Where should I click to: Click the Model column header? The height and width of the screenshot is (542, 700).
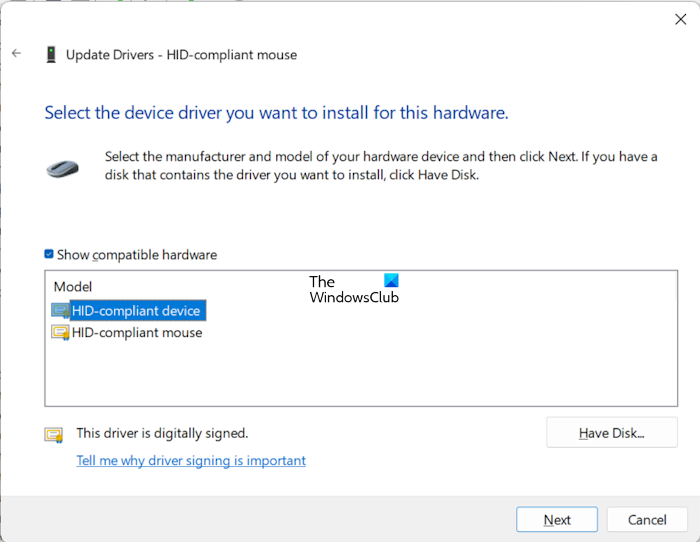coord(73,287)
